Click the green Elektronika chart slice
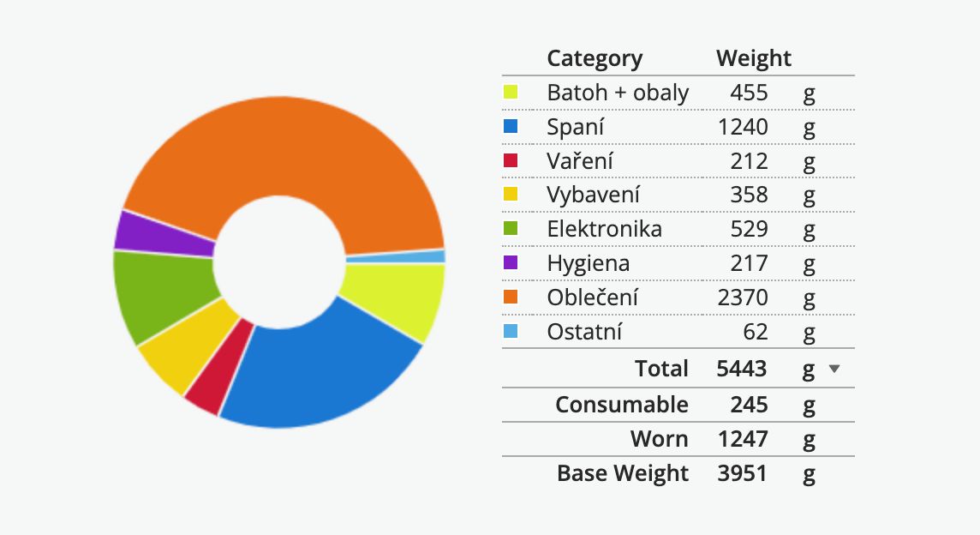Screen dimensions: 980x535 tap(163, 296)
